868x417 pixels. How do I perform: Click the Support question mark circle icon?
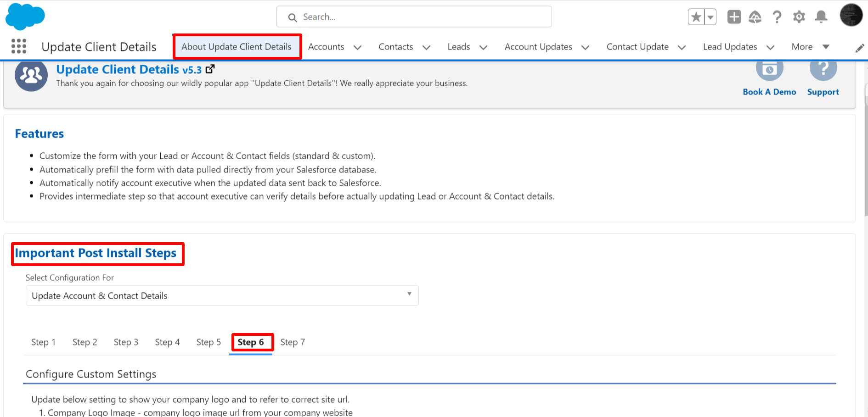pyautogui.click(x=823, y=70)
